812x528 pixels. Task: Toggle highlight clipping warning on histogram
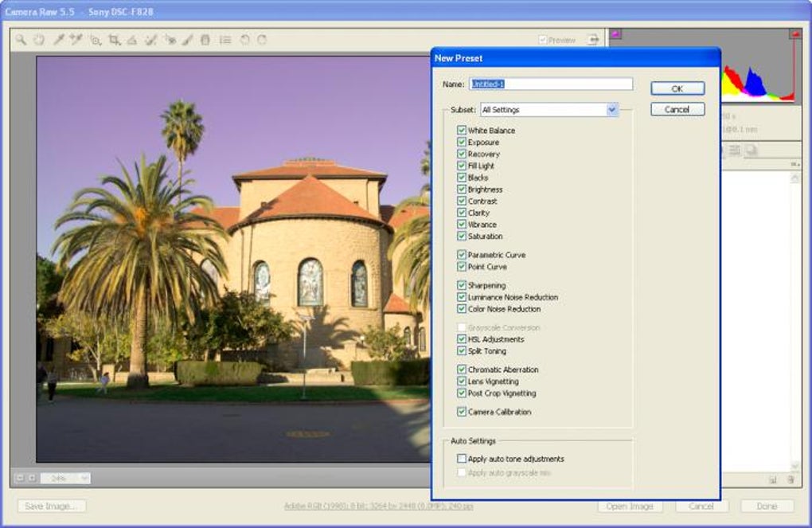pyautogui.click(x=795, y=34)
